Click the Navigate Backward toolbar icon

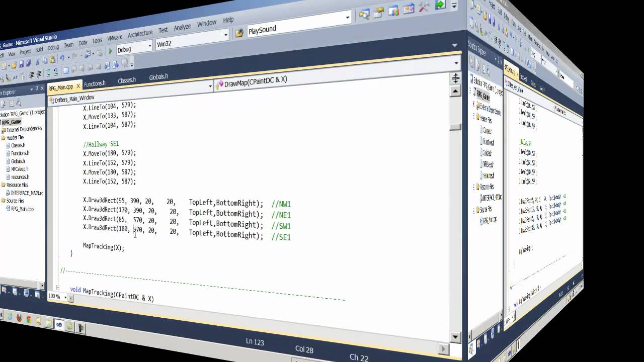86,54
